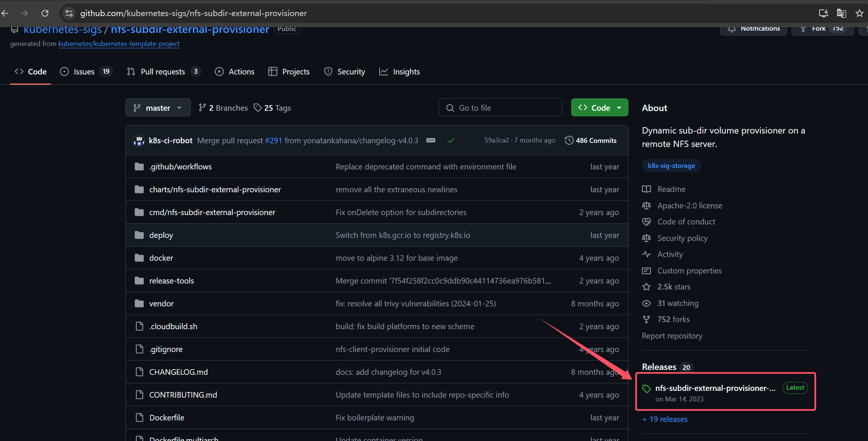Image resolution: width=868 pixels, height=441 pixels.
Task: Click the install app icon in address bar
Action: click(823, 13)
